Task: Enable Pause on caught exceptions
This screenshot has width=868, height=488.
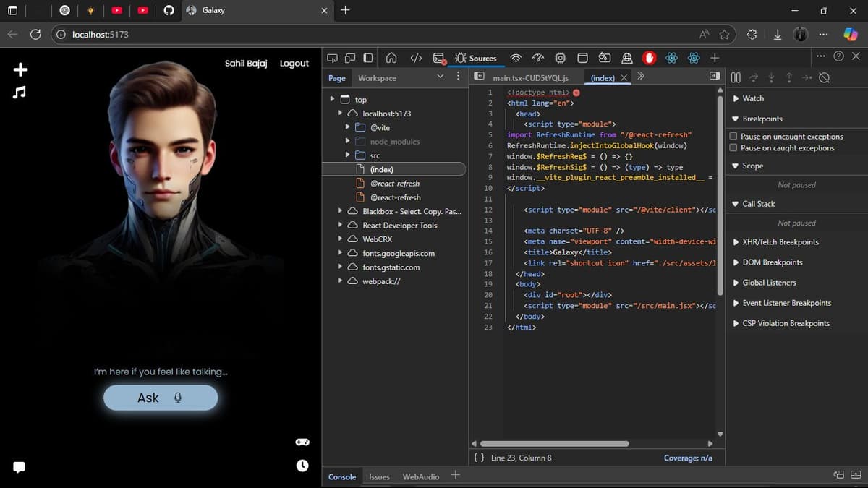Action: point(733,148)
